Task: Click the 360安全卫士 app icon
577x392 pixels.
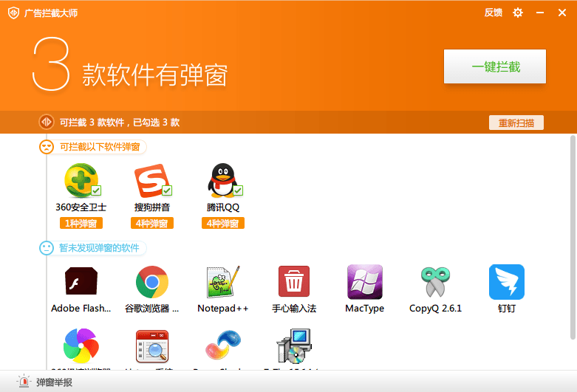Action: (80, 181)
